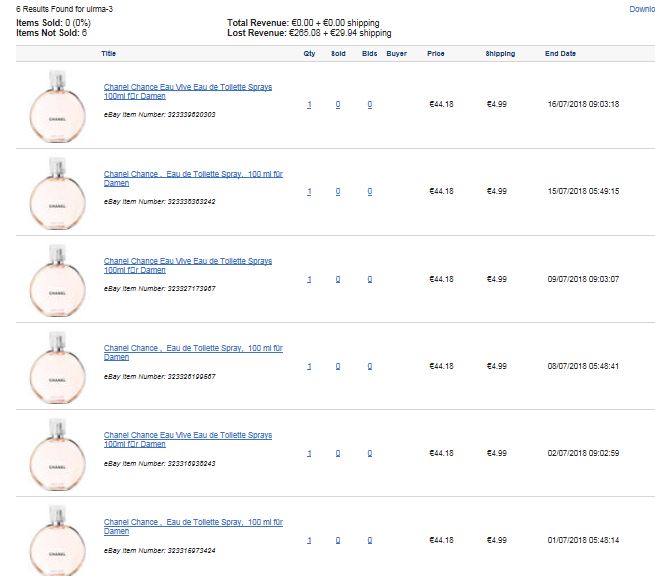Viewport: 655px width, 576px height.
Task: Click perfume thumbnail for item 323327173967
Action: (58, 280)
